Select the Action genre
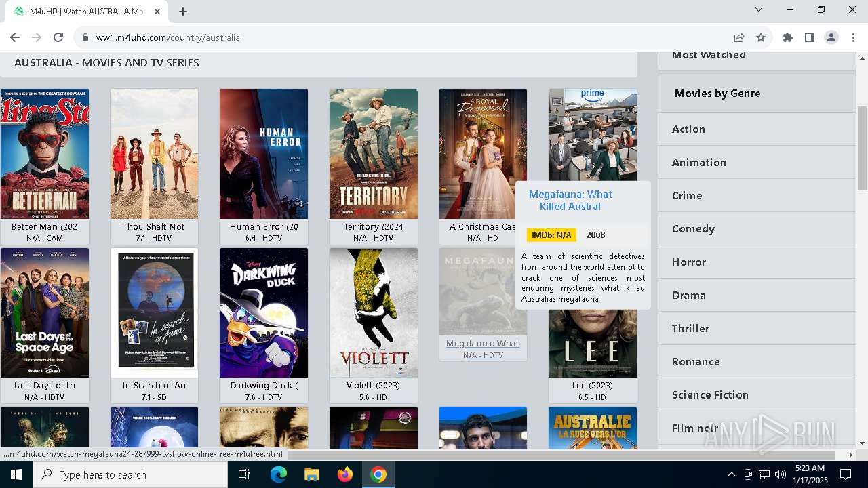The width and height of the screenshot is (868, 488). coord(757,129)
